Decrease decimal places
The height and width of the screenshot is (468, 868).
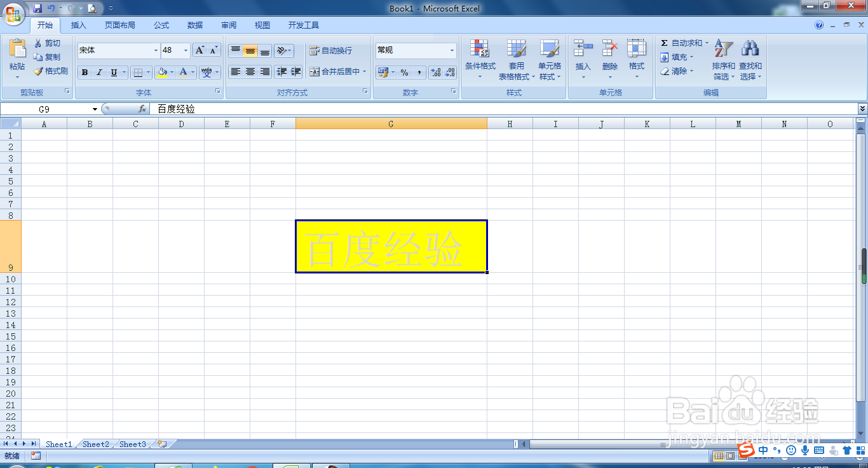point(450,72)
